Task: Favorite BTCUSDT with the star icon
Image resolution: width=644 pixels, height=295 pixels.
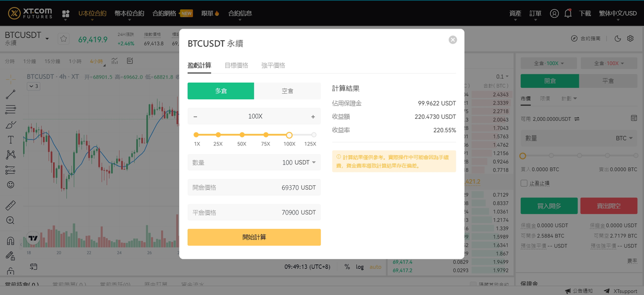Action: tap(63, 38)
